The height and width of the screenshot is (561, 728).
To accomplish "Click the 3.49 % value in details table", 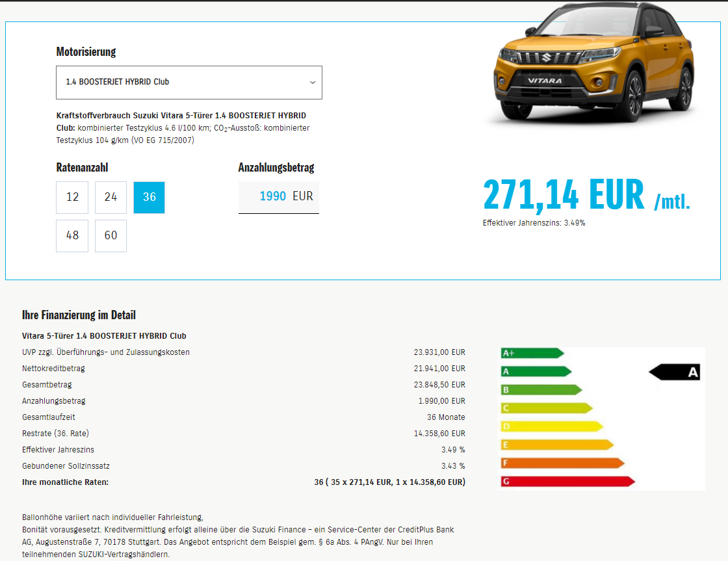I will (452, 450).
